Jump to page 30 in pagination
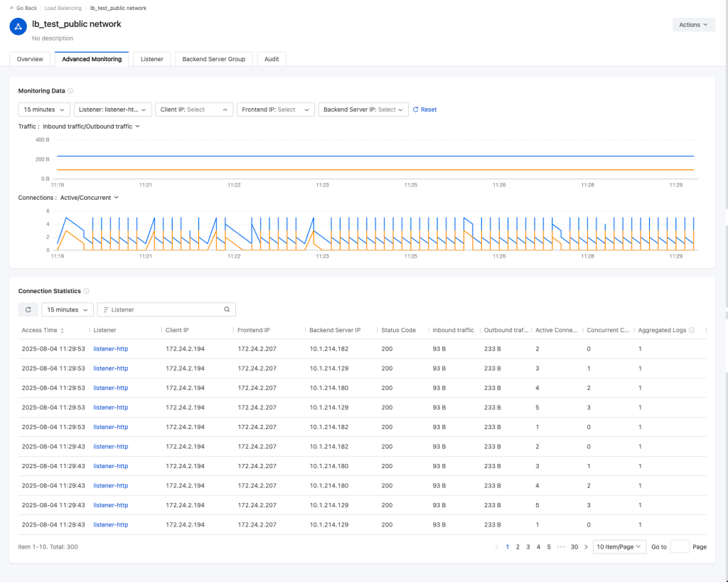728x582 pixels. tap(574, 547)
